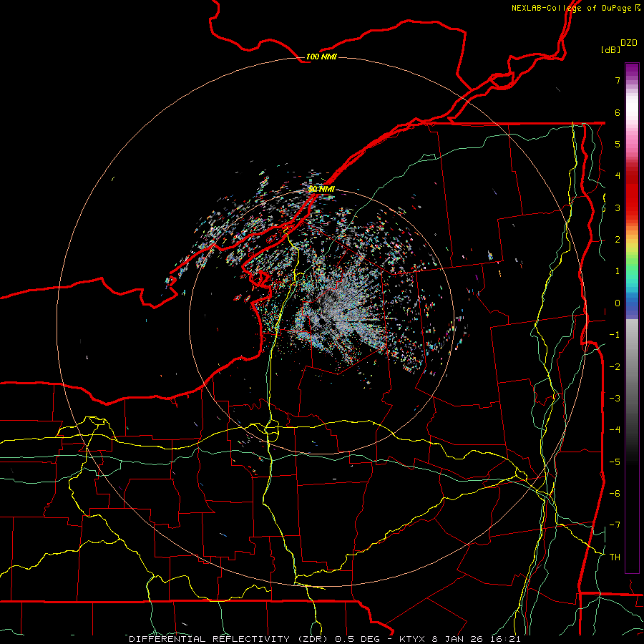Click the -7 value on the dB scale

click(615, 525)
